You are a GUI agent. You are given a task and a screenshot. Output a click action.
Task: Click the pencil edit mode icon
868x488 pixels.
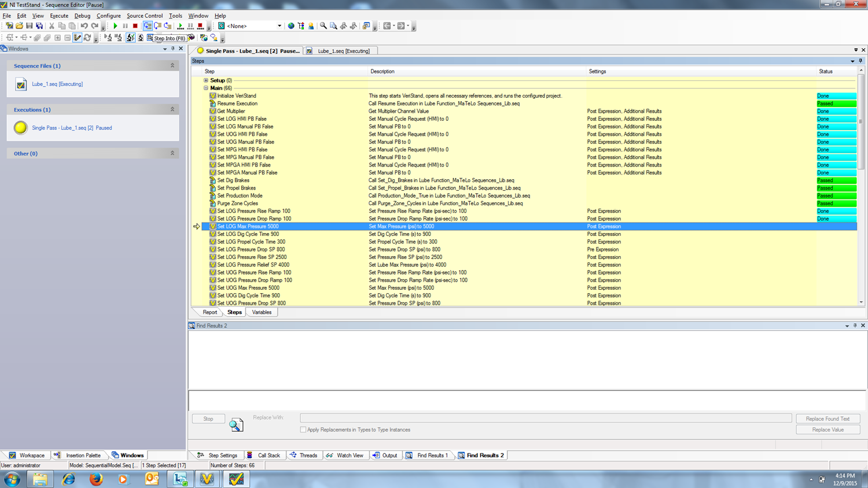(77, 38)
